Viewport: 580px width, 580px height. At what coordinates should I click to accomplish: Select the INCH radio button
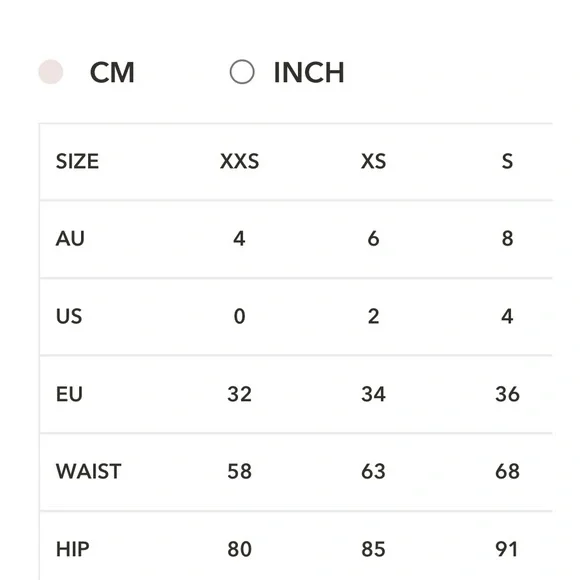[x=242, y=72]
